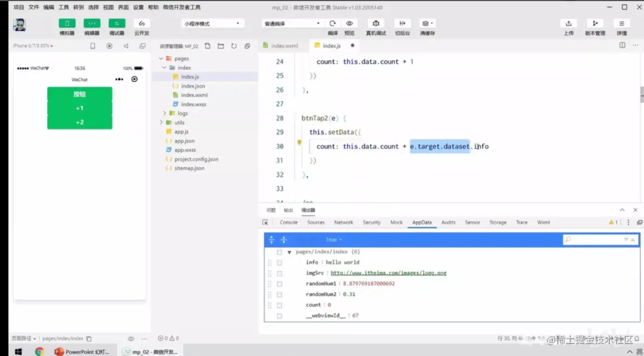Create new folder in explorer
The height and width of the screenshot is (356, 644).
pyautogui.click(x=220, y=46)
